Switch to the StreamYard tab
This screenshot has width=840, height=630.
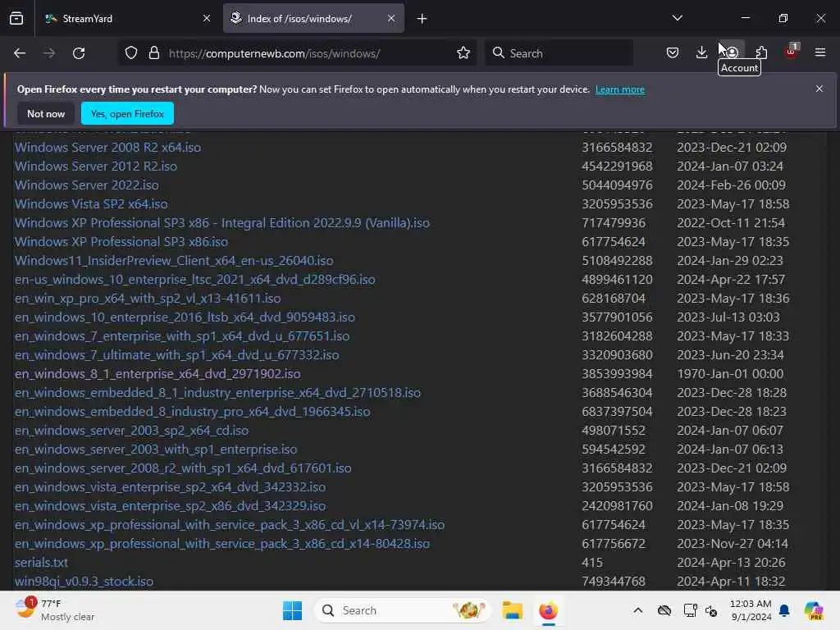126,19
